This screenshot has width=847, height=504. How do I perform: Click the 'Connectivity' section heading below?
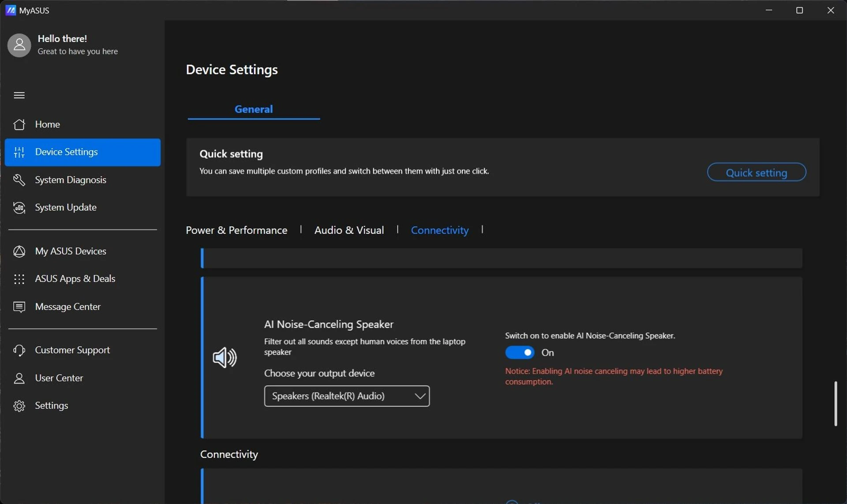(x=229, y=454)
